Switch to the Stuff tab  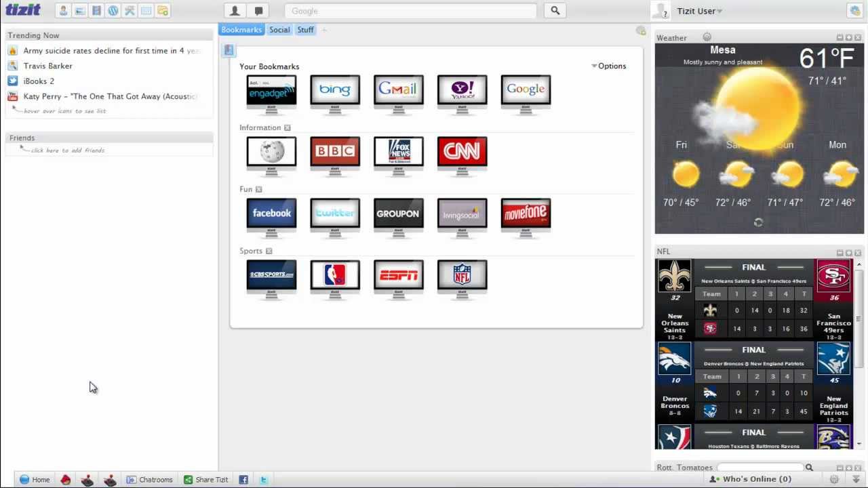(x=306, y=30)
